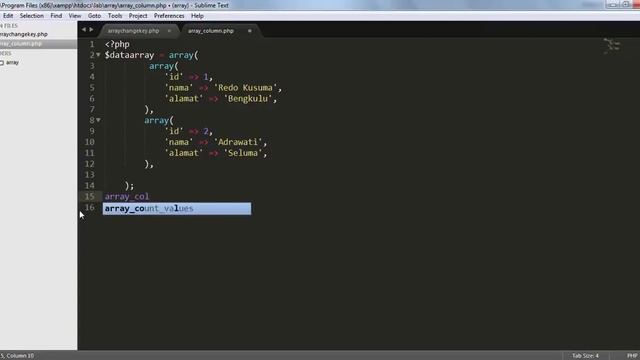Screen dimensions: 640x360
Task: Close the arraychangekey.php tab
Action: [x=169, y=31]
